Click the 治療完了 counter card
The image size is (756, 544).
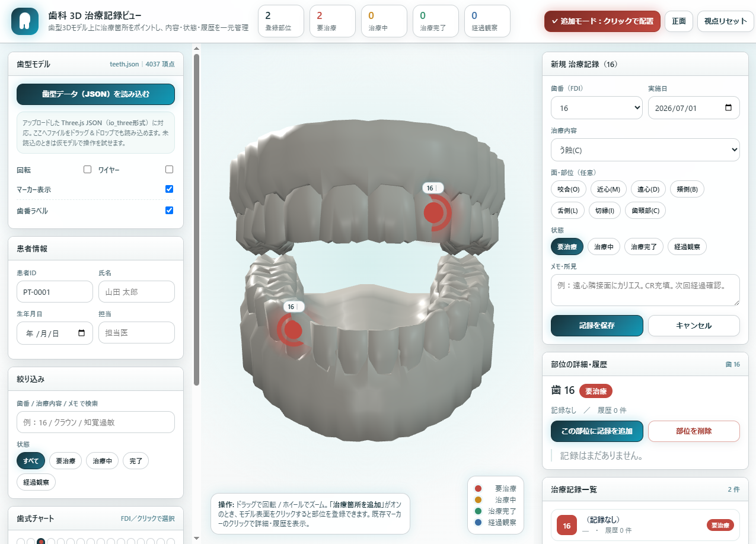436,21
